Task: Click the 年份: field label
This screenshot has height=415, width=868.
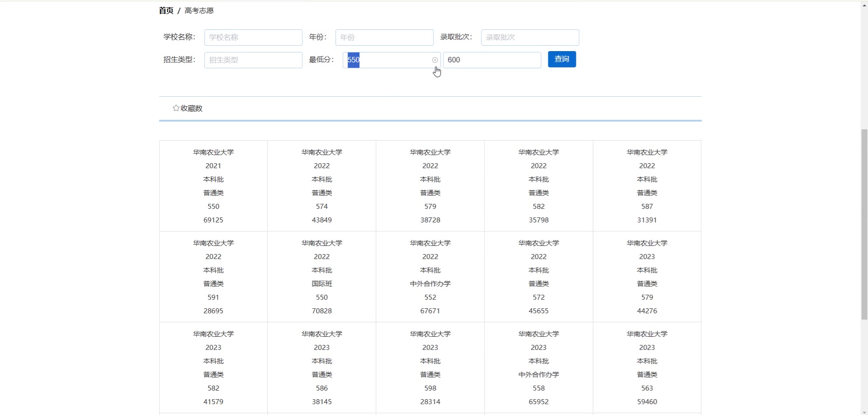Action: [x=318, y=37]
